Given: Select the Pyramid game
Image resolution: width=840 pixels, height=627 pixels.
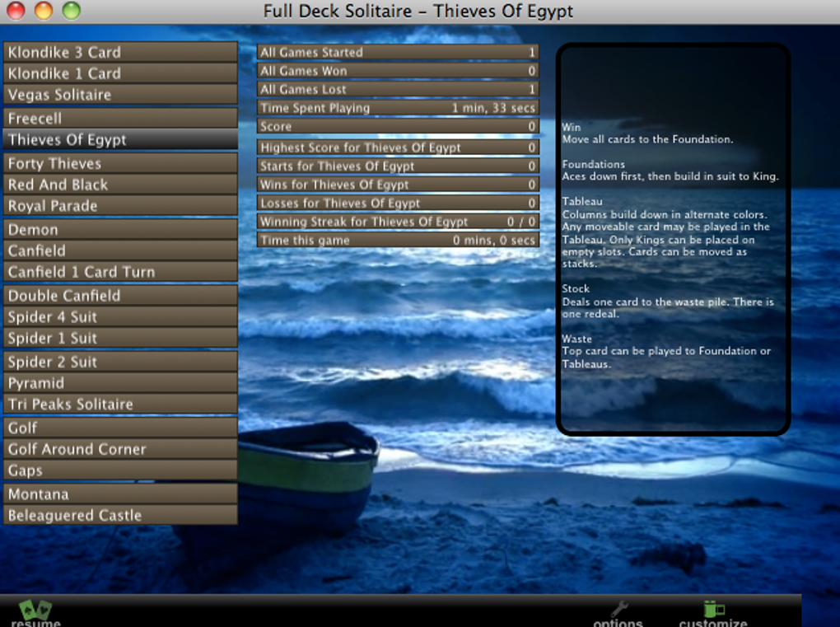Looking at the screenshot, I should coord(120,382).
